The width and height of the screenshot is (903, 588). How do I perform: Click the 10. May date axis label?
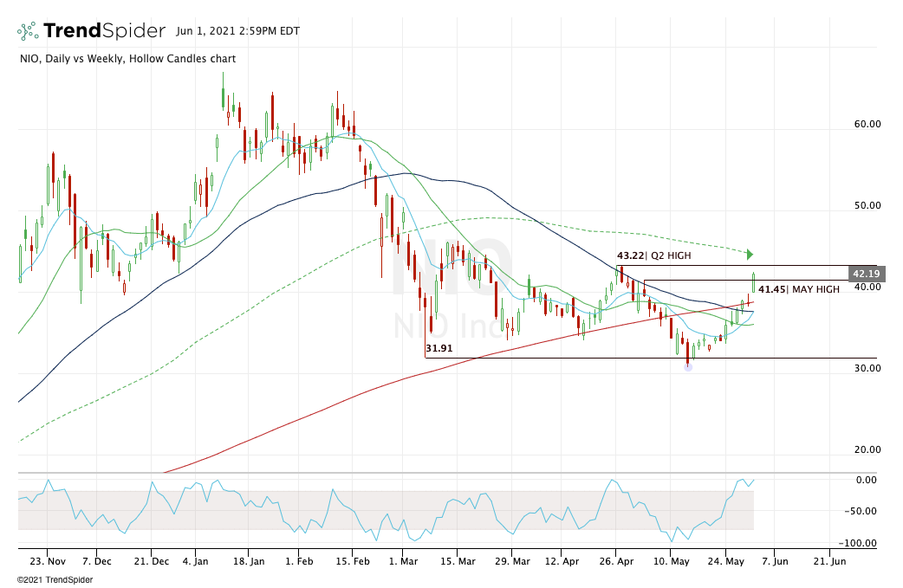point(671,561)
